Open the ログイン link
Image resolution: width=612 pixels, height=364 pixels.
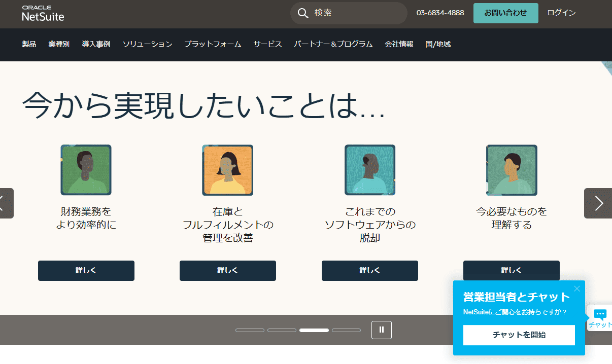[x=561, y=13]
